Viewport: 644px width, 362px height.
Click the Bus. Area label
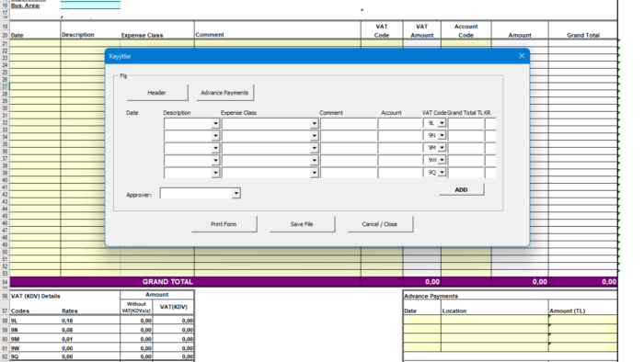tap(26, 6)
